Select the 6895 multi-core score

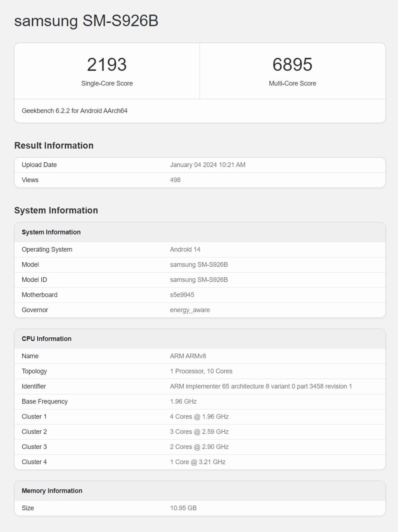293,65
